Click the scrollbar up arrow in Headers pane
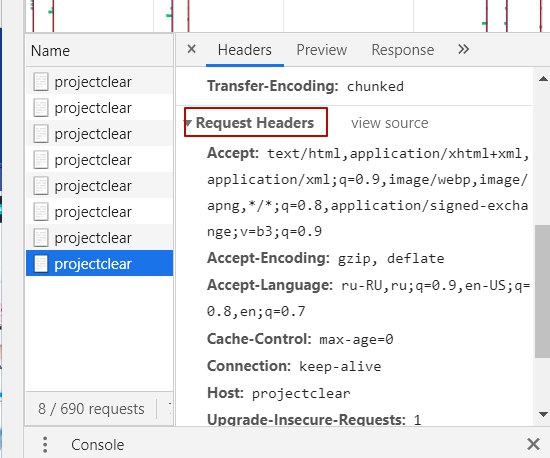 point(543,79)
